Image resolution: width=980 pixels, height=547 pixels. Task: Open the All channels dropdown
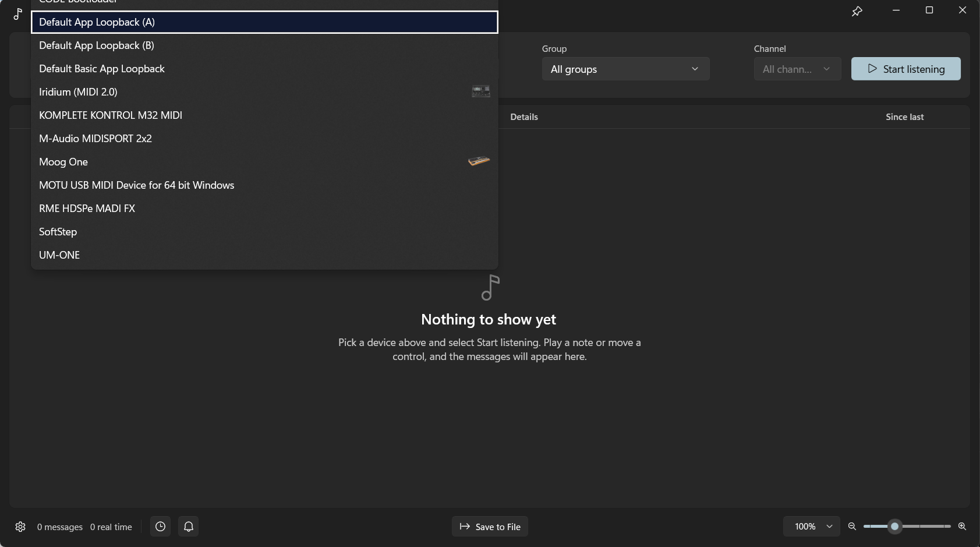797,69
